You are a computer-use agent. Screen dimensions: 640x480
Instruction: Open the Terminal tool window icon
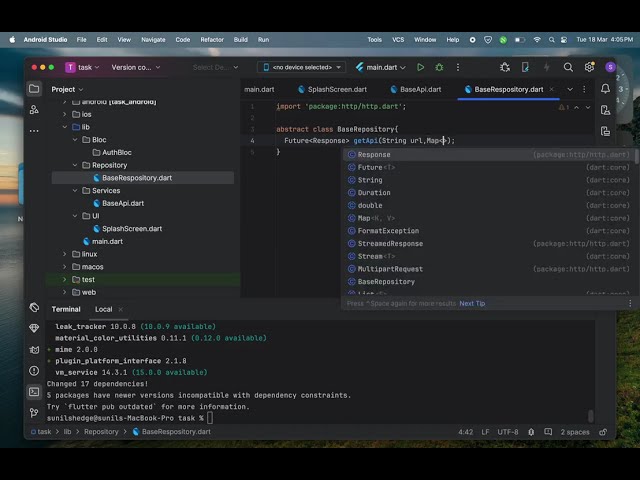click(x=34, y=392)
